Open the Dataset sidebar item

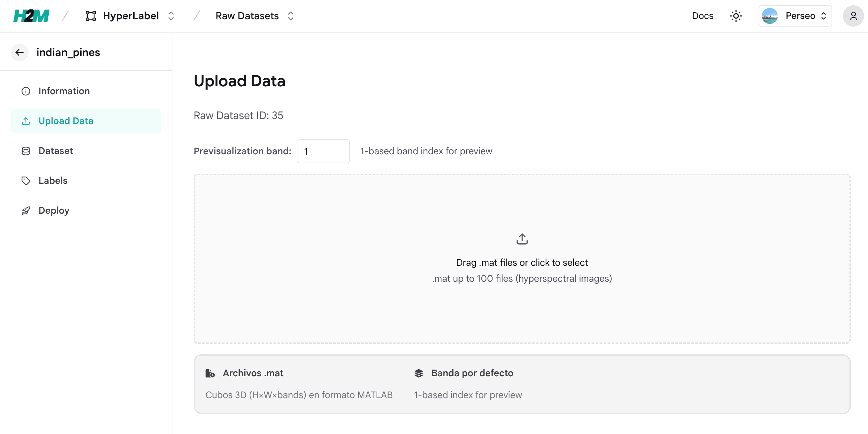click(x=86, y=151)
